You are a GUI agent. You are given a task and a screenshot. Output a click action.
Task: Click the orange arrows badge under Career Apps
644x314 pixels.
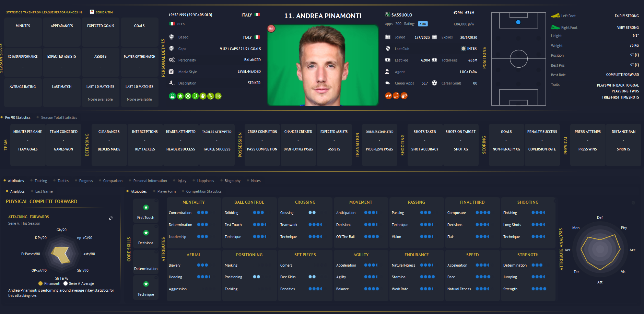coord(388,96)
